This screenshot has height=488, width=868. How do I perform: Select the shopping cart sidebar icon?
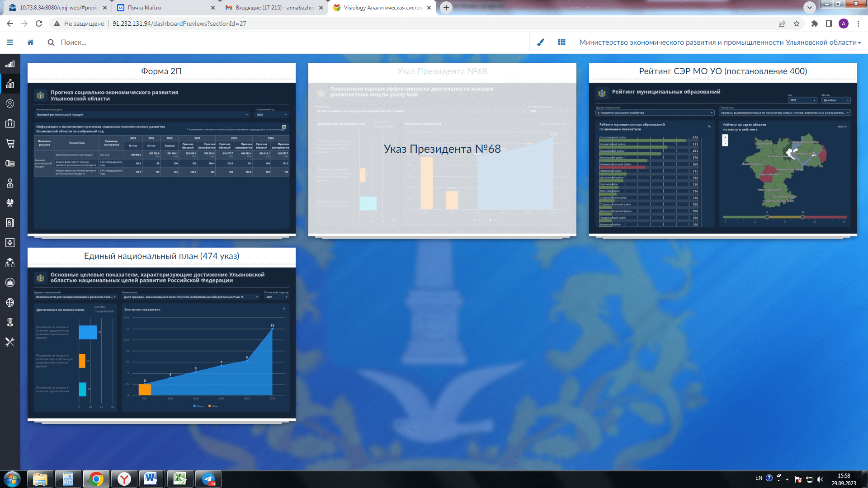(10, 143)
